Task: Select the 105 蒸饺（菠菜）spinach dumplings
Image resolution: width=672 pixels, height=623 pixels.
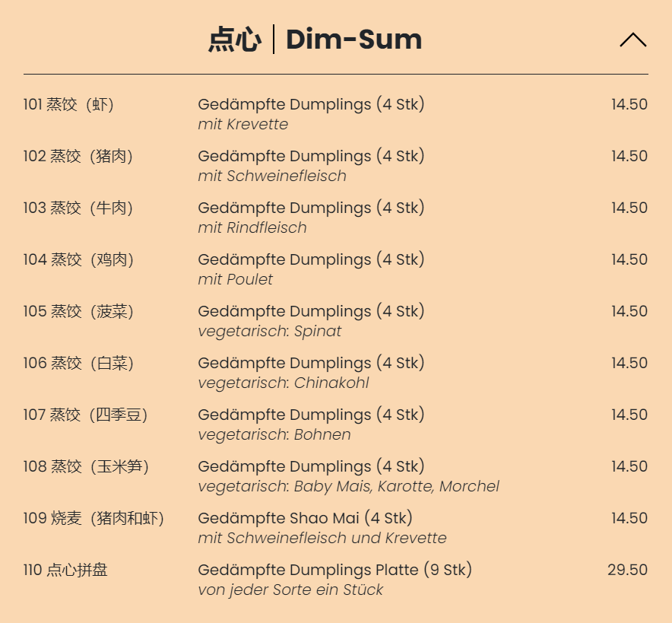Action: [x=78, y=312]
